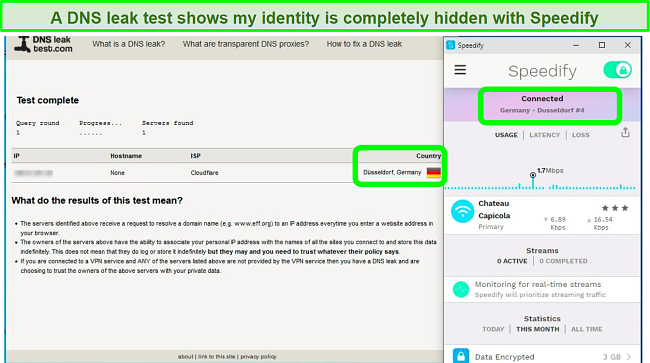
Task: Switch to the LOSS tab
Action: 580,135
